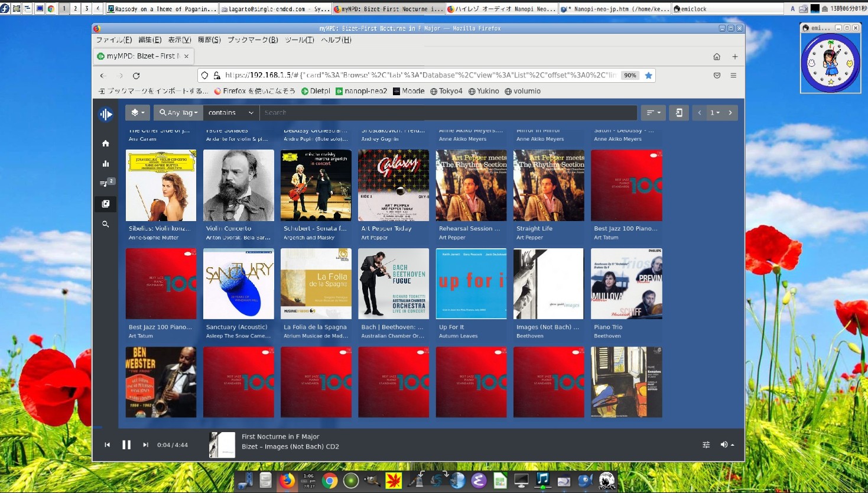The image size is (868, 493).
Task: Open the Home view in myMPD sidebar
Action: [105, 143]
